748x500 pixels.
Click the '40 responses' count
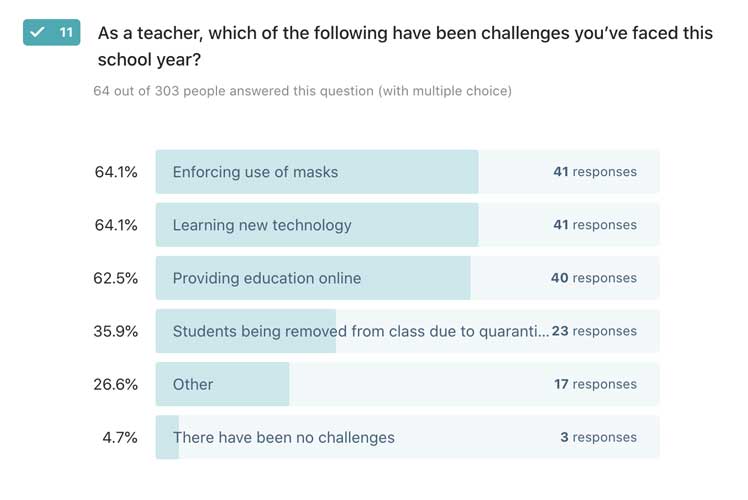(594, 278)
